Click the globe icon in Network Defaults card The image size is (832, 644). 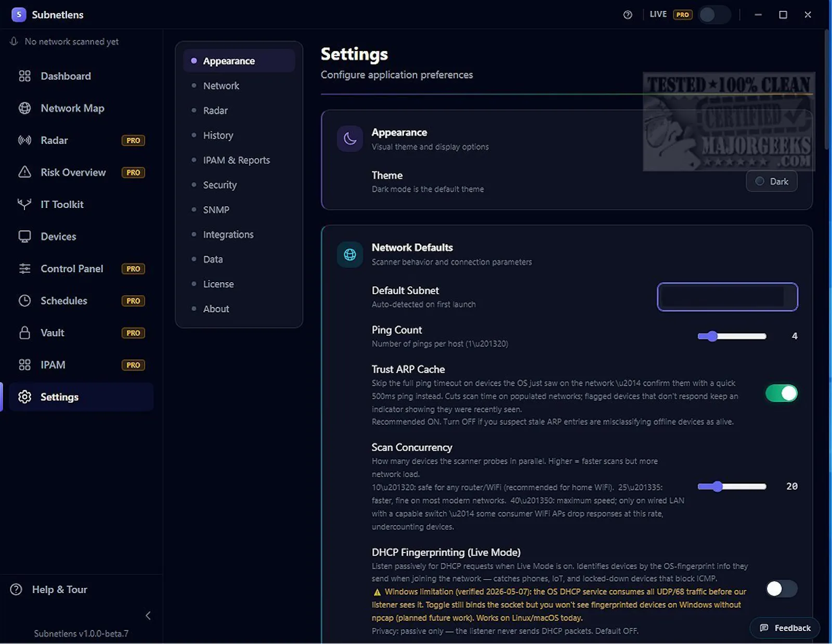click(x=350, y=254)
